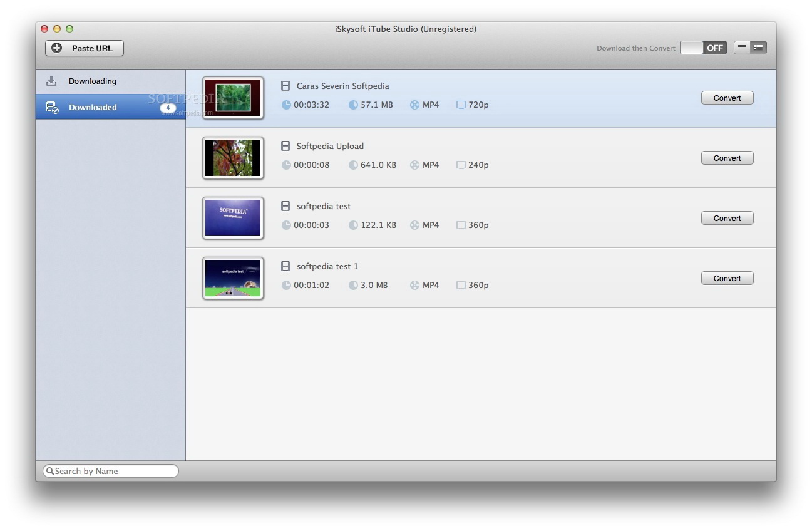Click format reel icon in Caras Severin row
812x531 pixels.
414,105
